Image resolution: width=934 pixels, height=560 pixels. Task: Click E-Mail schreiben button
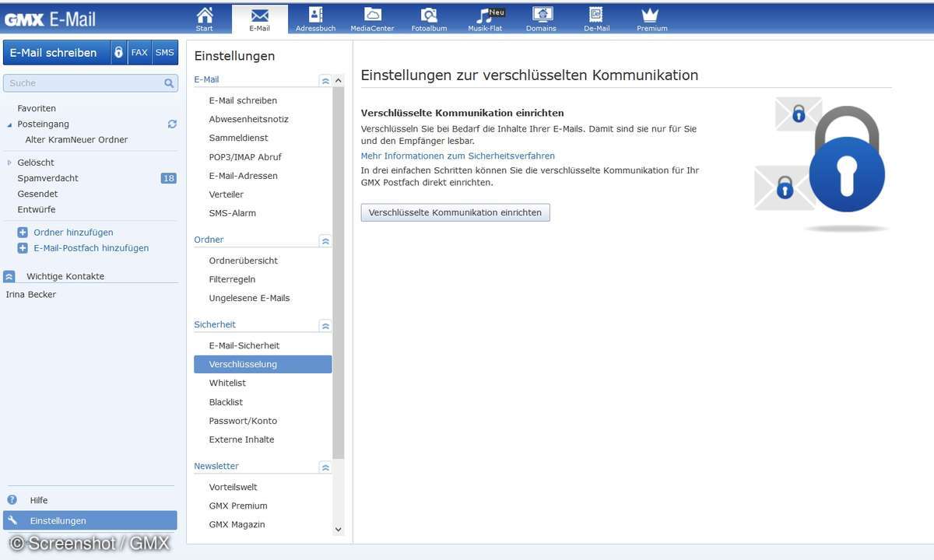[x=56, y=52]
